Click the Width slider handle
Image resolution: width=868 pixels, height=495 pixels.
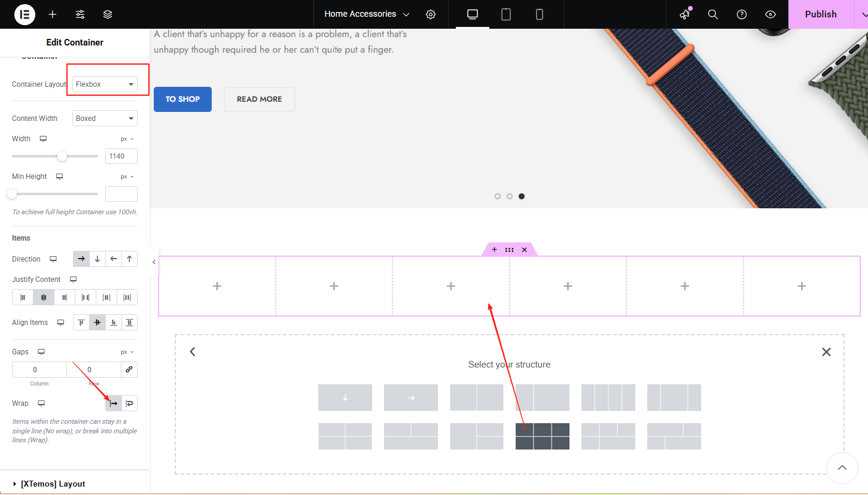62,156
